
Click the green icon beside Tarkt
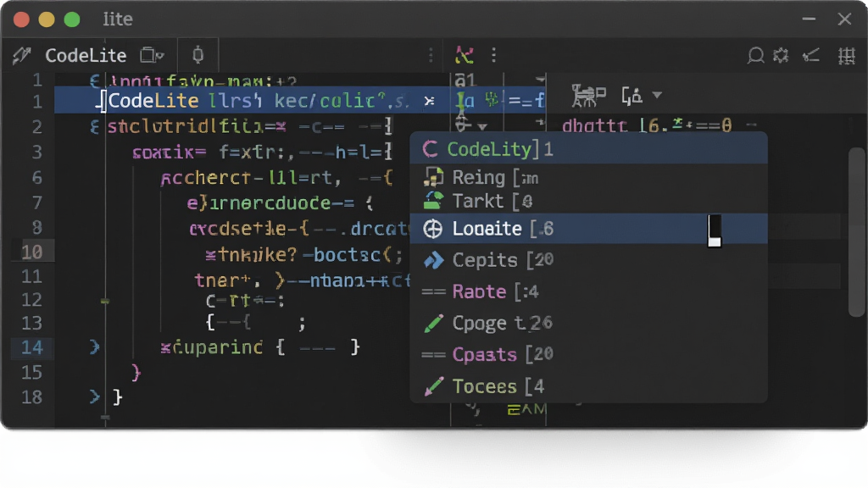433,200
